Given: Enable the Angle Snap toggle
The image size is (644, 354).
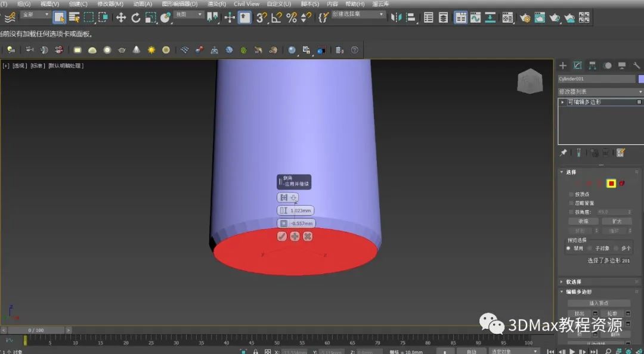Looking at the screenshot, I should click(x=277, y=17).
